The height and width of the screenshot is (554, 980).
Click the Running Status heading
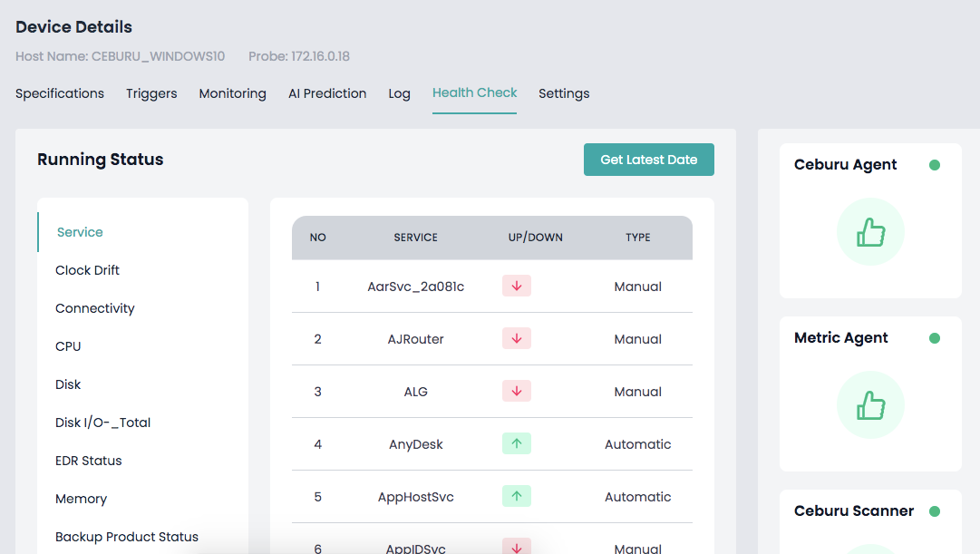(x=100, y=160)
